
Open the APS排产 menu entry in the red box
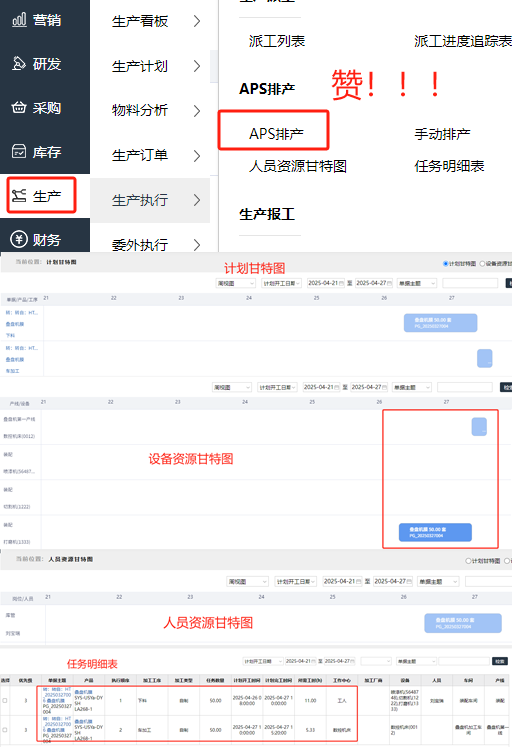pyautogui.click(x=276, y=133)
